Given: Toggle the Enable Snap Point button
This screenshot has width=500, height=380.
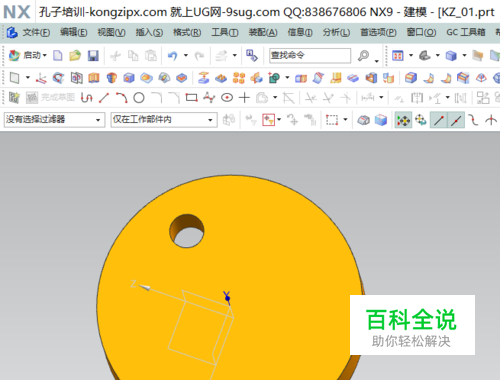Looking at the screenshot, I should [403, 120].
